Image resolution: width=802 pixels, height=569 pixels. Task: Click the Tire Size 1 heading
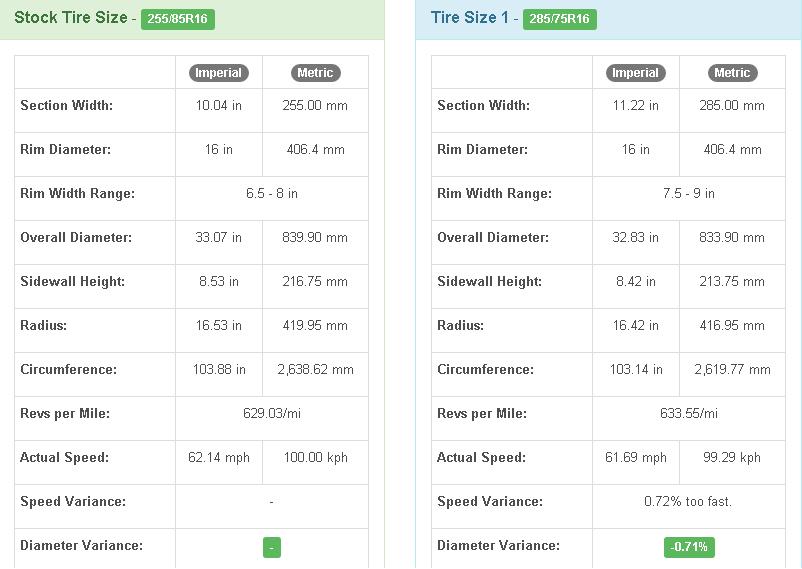click(470, 17)
